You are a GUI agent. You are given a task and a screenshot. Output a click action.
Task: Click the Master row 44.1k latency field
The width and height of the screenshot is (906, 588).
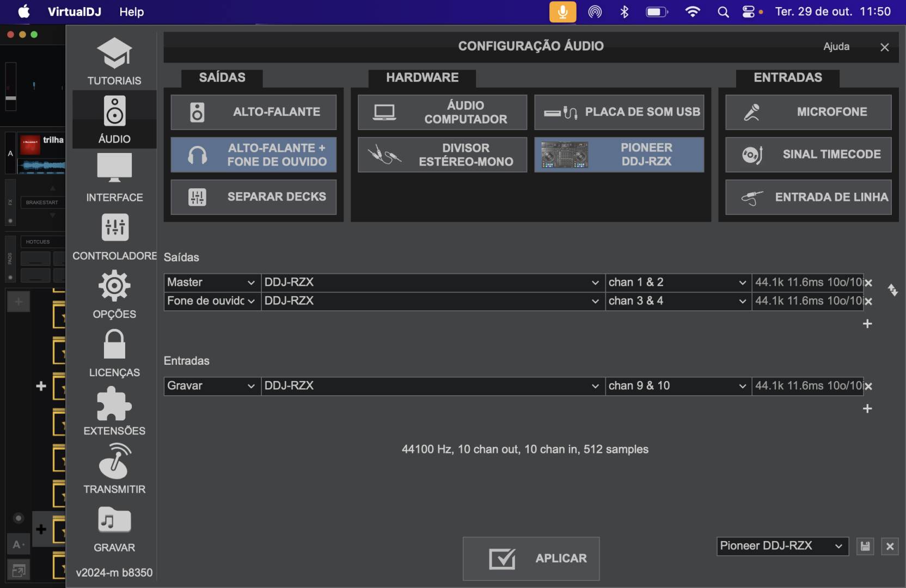tap(808, 283)
